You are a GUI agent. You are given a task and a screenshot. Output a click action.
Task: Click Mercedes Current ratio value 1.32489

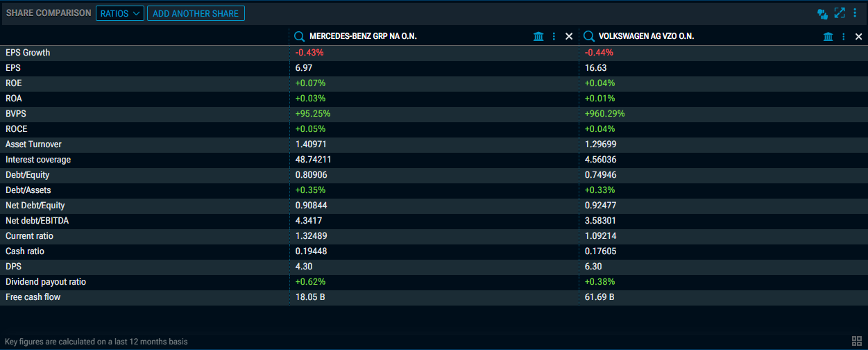click(x=311, y=236)
